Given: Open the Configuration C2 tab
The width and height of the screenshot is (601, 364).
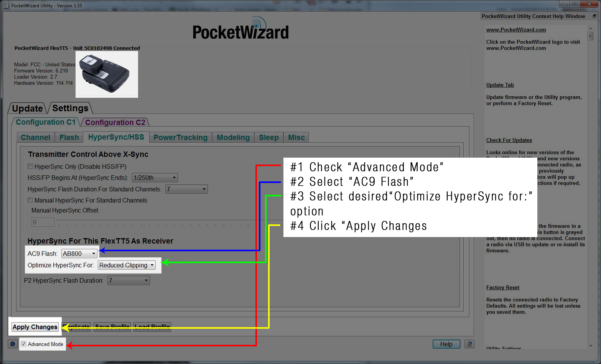Looking at the screenshot, I should (115, 122).
